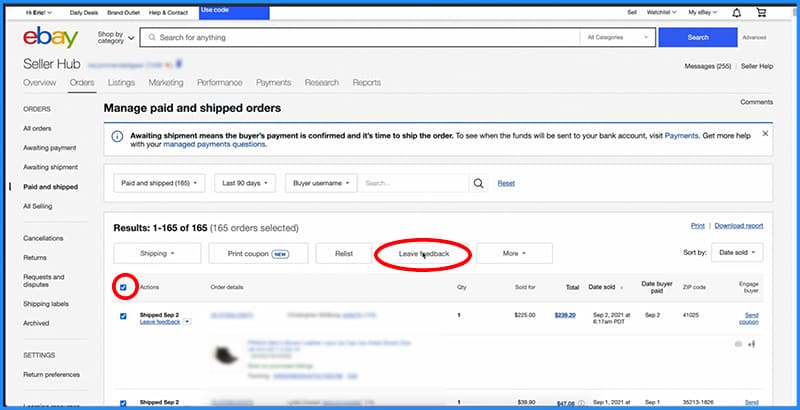Image resolution: width=800 pixels, height=410 pixels.
Task: Open the More actions dropdown
Action: 514,253
